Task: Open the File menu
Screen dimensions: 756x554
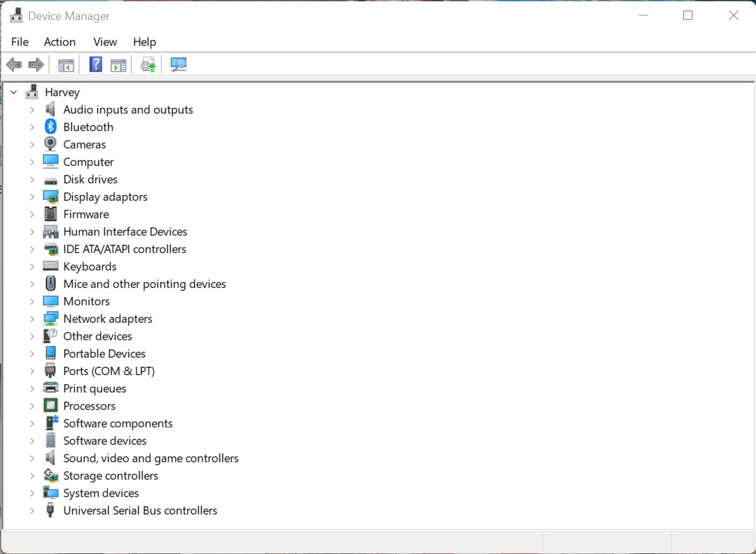Action: tap(20, 42)
